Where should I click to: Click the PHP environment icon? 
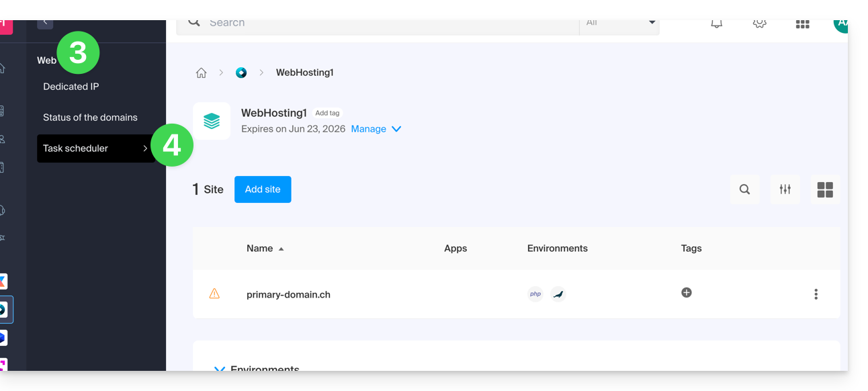(x=535, y=294)
